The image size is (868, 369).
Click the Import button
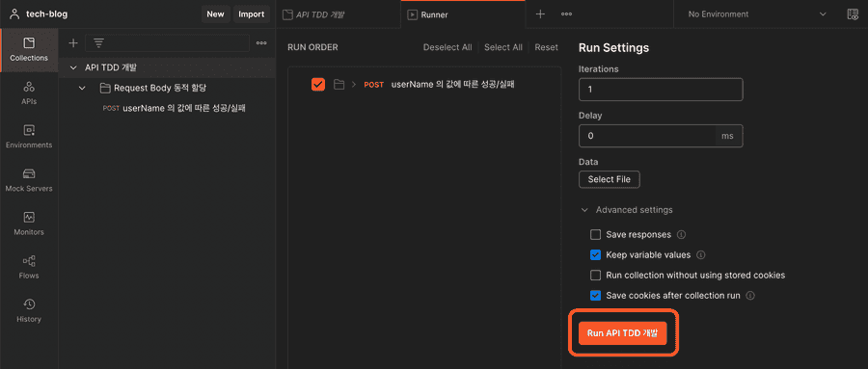click(x=252, y=14)
